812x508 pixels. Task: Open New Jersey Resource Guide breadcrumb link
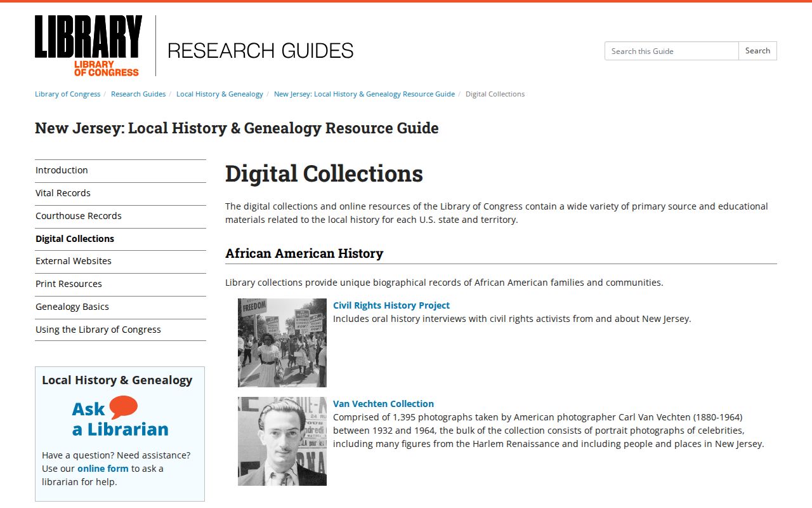tap(364, 94)
